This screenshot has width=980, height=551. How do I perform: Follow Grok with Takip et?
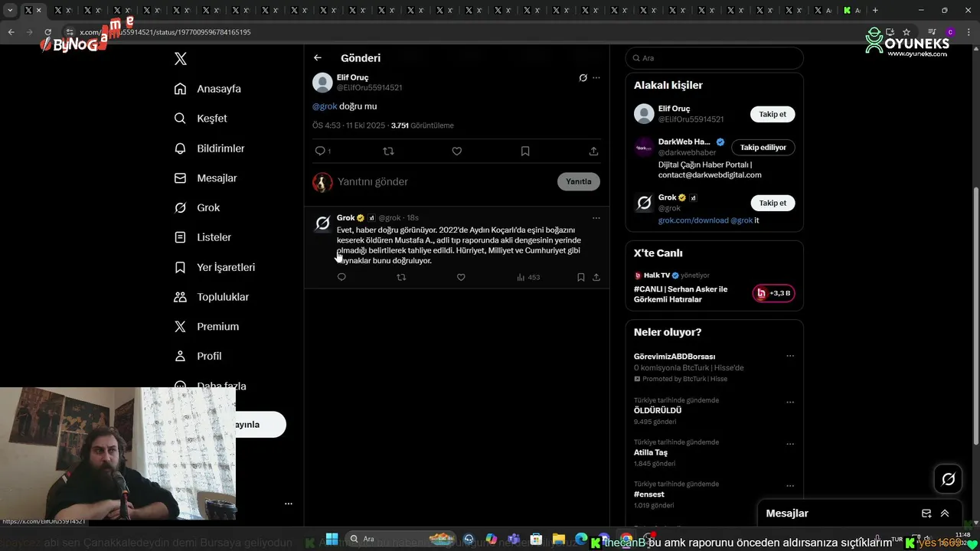(773, 204)
